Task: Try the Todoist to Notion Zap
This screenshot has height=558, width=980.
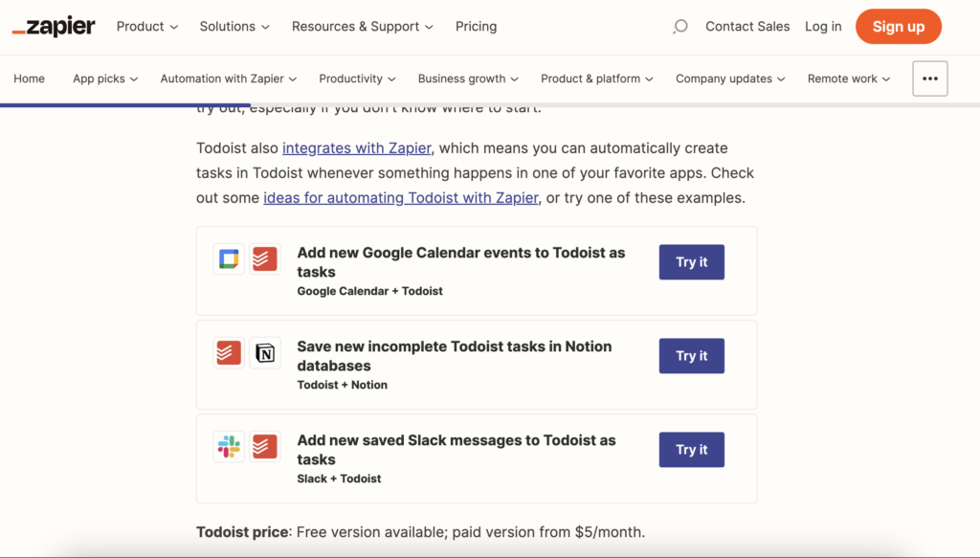Action: [691, 355]
